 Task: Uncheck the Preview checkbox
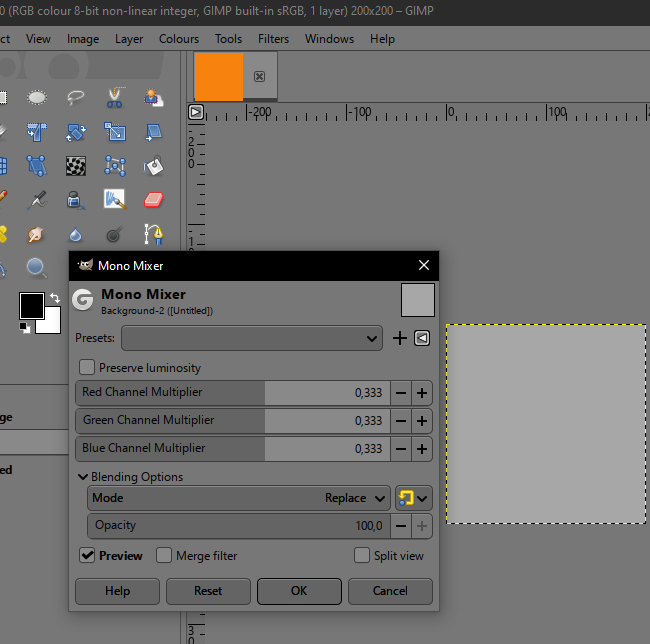[x=87, y=556]
